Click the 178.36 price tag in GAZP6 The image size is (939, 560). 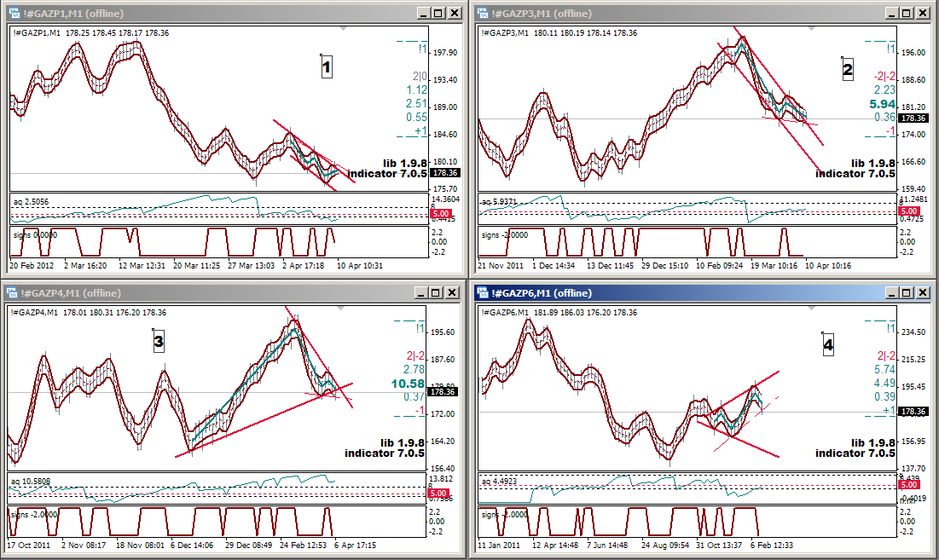(913, 412)
